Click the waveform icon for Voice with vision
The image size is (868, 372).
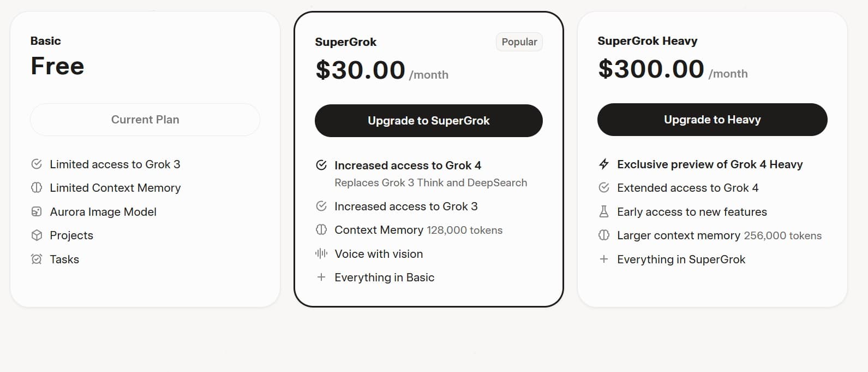click(x=321, y=253)
